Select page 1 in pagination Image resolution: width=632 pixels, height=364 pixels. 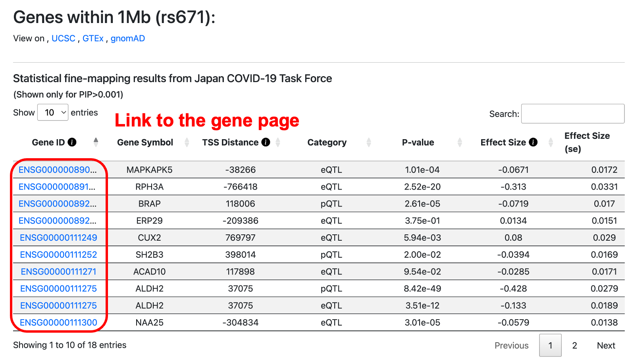point(550,345)
